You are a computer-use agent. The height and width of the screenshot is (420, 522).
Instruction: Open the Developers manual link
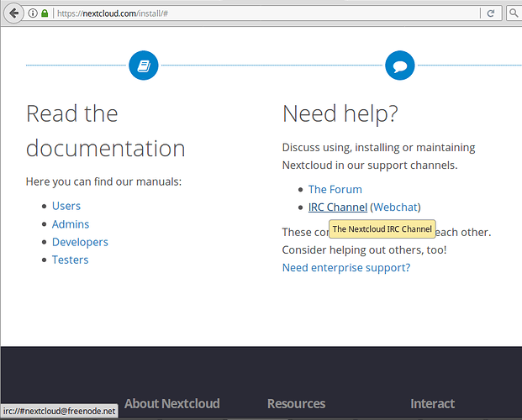click(x=80, y=242)
